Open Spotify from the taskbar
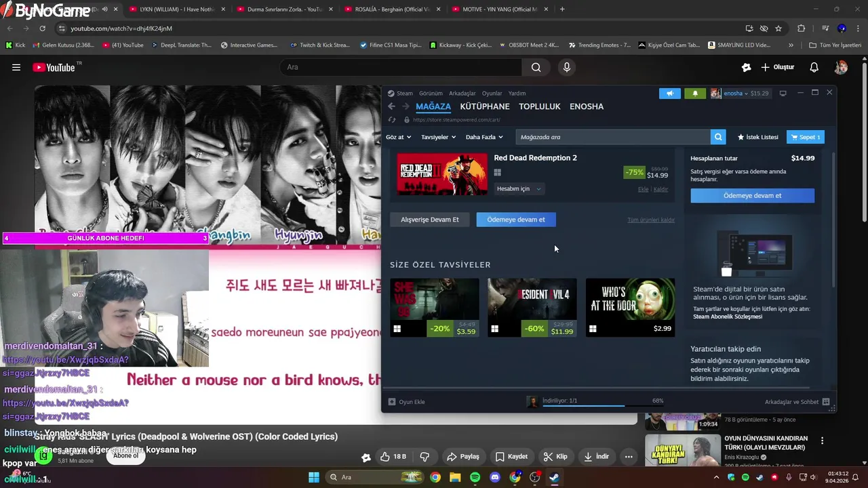The height and width of the screenshot is (488, 868). click(475, 477)
